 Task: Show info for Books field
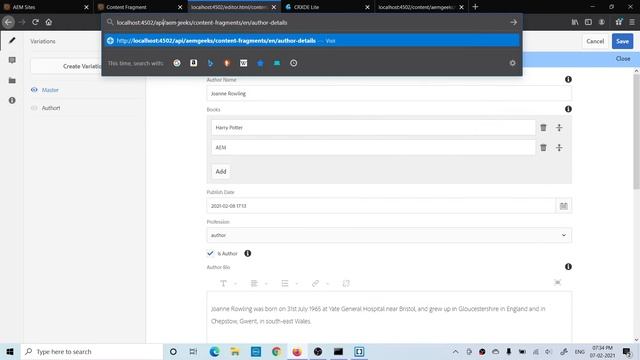pyautogui.click(x=568, y=109)
